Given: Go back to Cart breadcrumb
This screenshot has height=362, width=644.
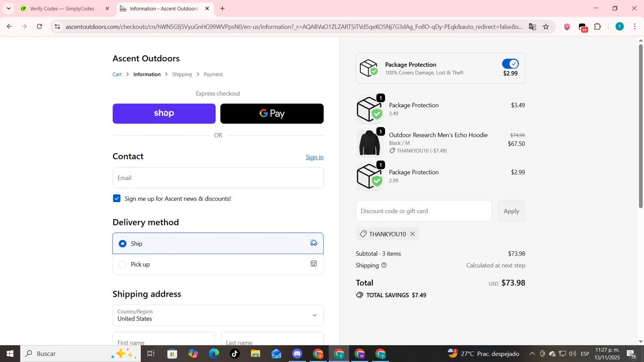Looking at the screenshot, I should pos(117,74).
